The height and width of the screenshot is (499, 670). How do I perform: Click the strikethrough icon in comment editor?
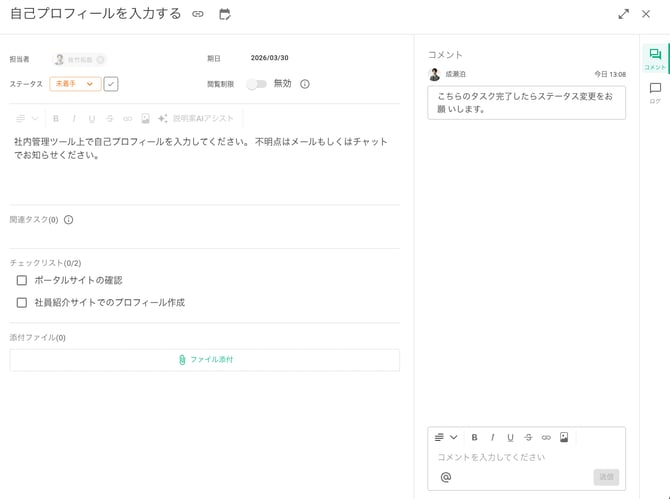[528, 437]
